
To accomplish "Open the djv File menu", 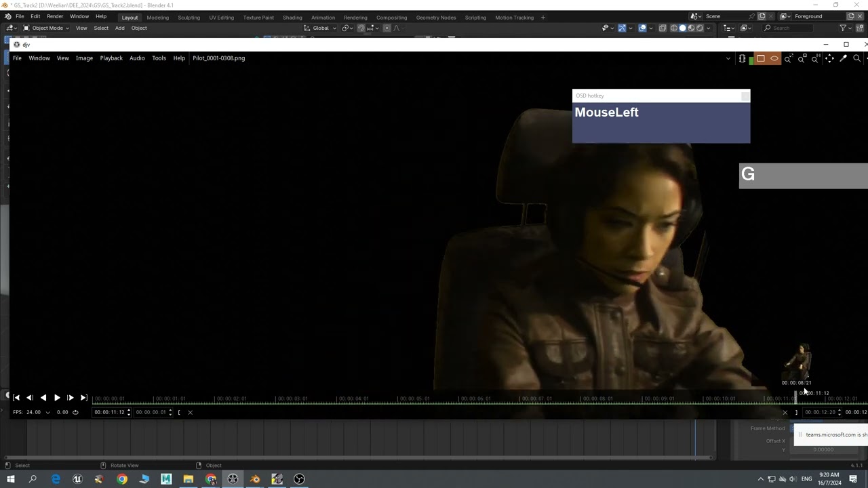I will tap(17, 58).
